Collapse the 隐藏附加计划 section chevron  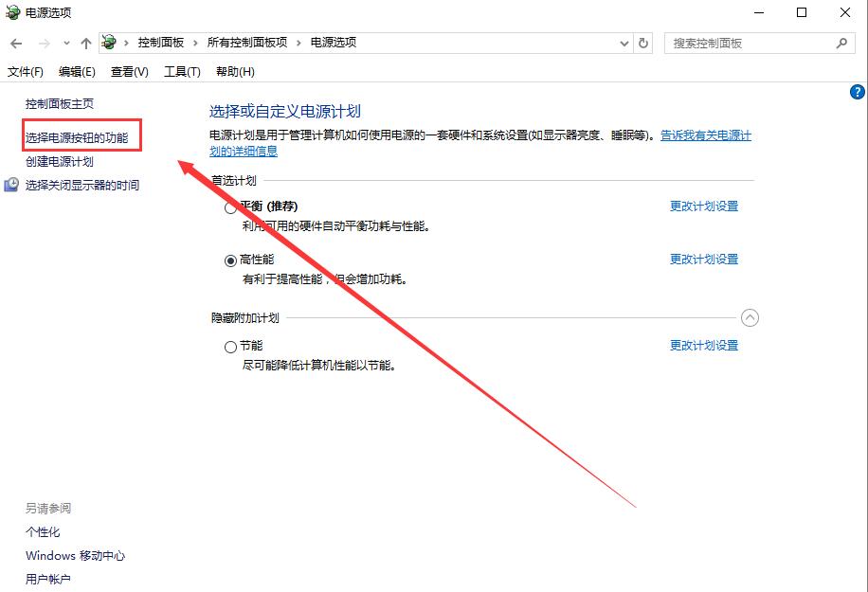pos(750,317)
